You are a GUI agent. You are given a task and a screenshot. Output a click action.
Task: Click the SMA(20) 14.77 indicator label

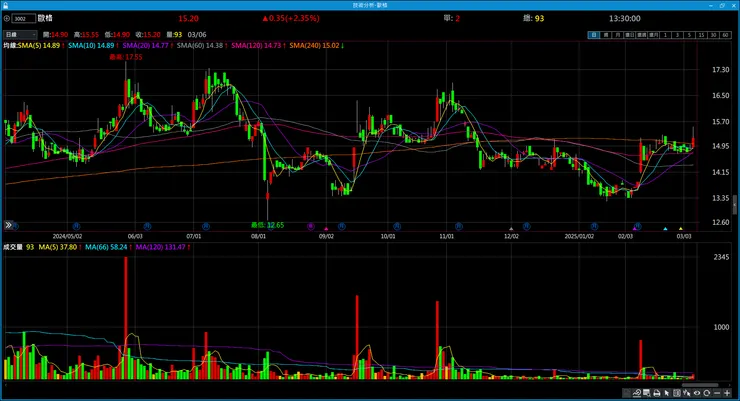click(145, 45)
